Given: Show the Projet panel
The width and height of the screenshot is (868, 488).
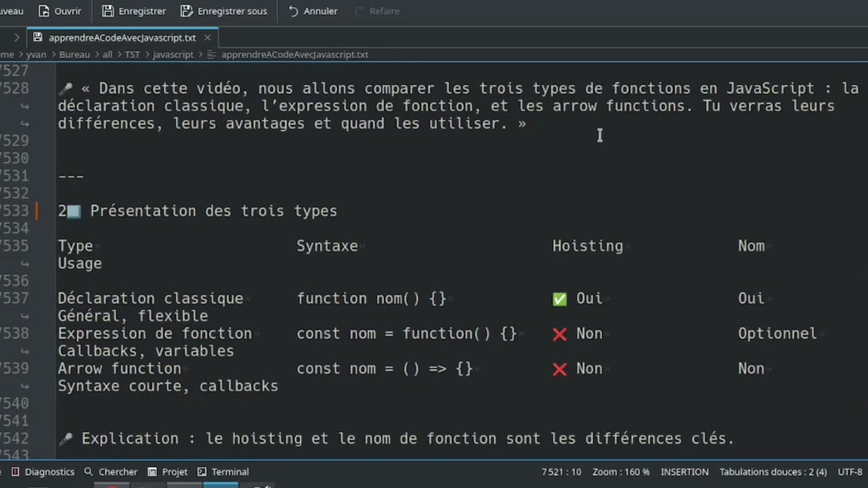Looking at the screenshot, I should pyautogui.click(x=167, y=472).
